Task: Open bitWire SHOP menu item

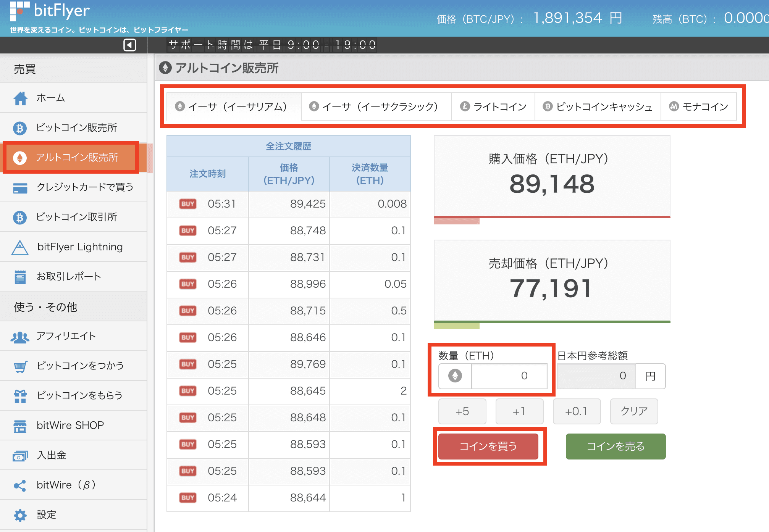Action: (x=70, y=425)
